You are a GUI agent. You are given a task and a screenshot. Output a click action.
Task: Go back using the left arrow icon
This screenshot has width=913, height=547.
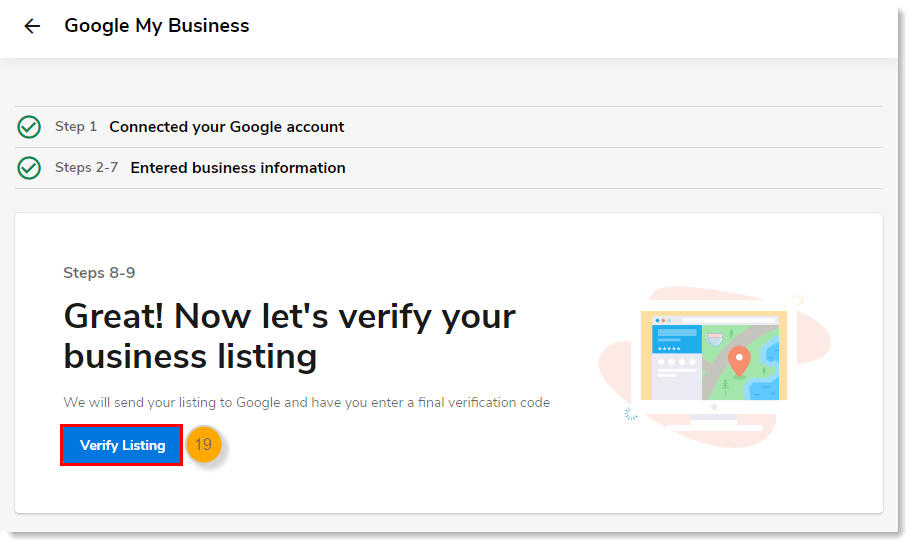click(x=32, y=26)
